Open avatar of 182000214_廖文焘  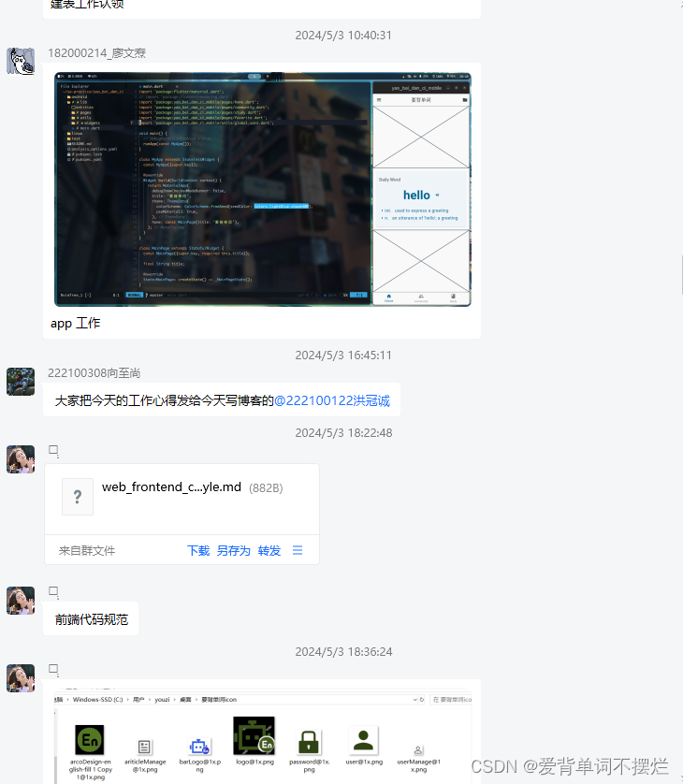[x=21, y=61]
